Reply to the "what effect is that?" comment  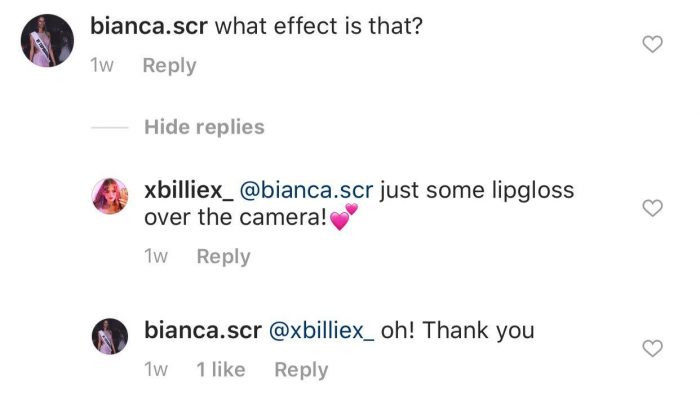pos(169,66)
